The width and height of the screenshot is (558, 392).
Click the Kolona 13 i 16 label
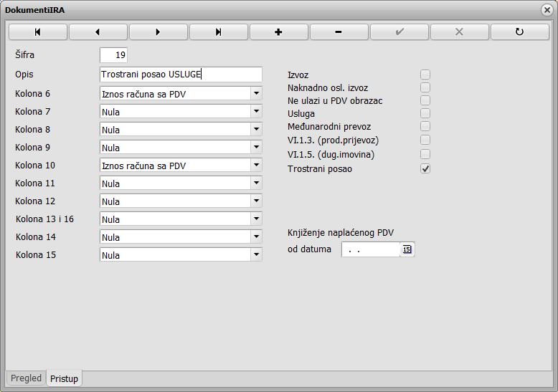[44, 219]
